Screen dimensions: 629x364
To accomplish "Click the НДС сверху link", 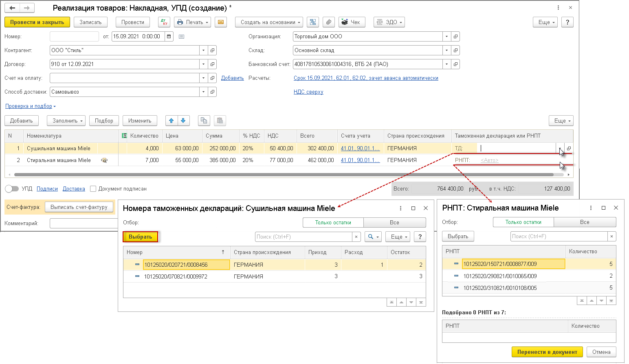I will pyautogui.click(x=308, y=92).
